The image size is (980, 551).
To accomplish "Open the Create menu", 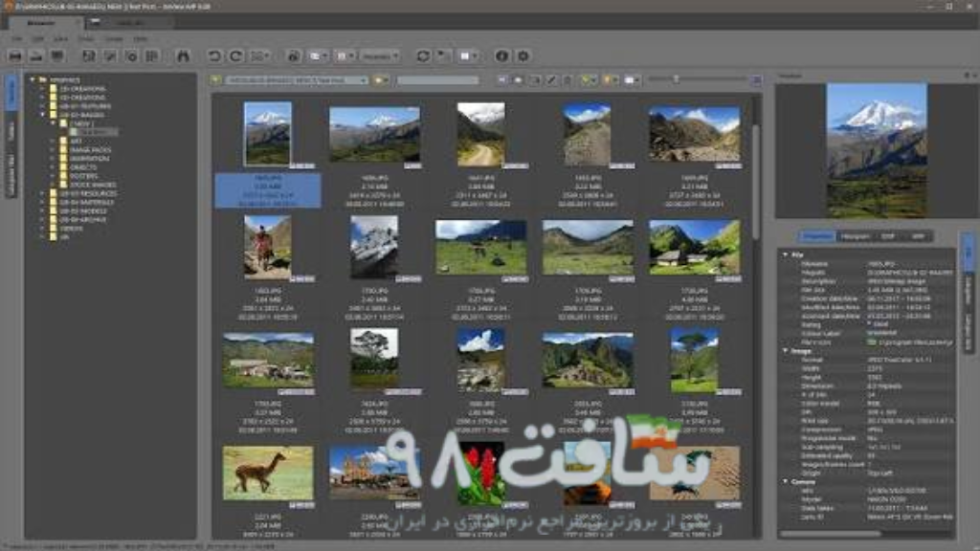I will pos(113,38).
